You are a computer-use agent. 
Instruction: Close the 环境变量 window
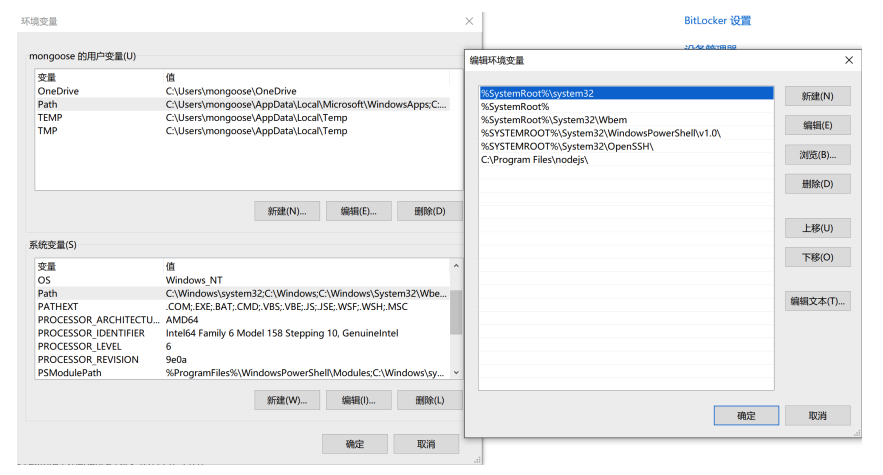[x=469, y=21]
